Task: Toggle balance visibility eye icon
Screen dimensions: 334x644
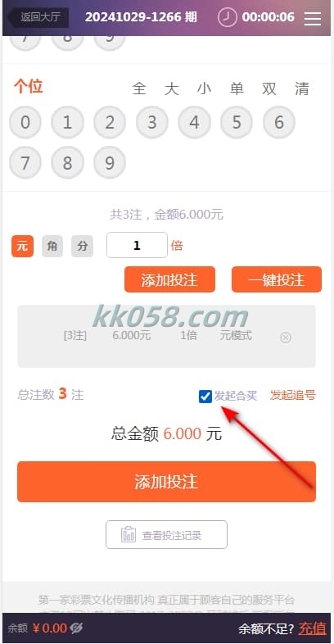Action: click(76, 628)
